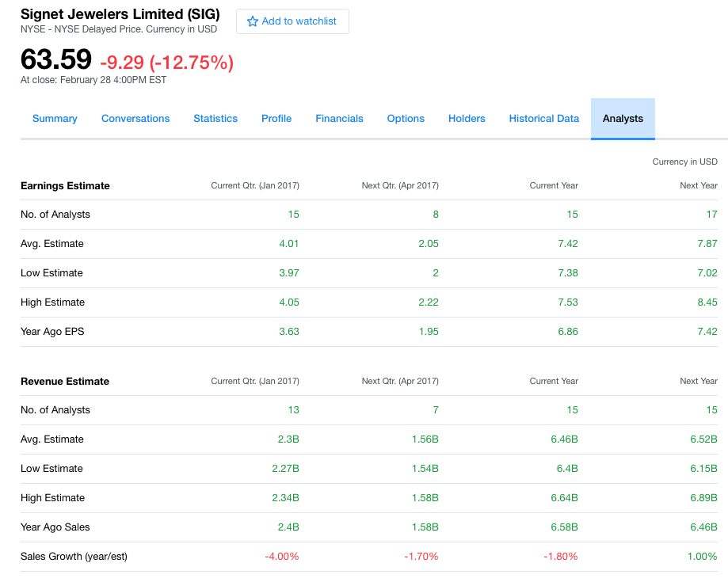Go to the Profile tab
This screenshot has height=582, width=728.
click(276, 118)
